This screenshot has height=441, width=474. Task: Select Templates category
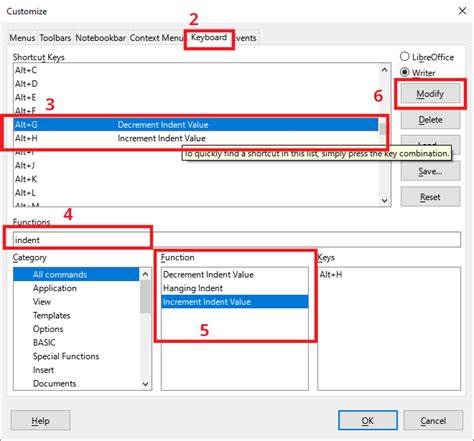(76, 315)
